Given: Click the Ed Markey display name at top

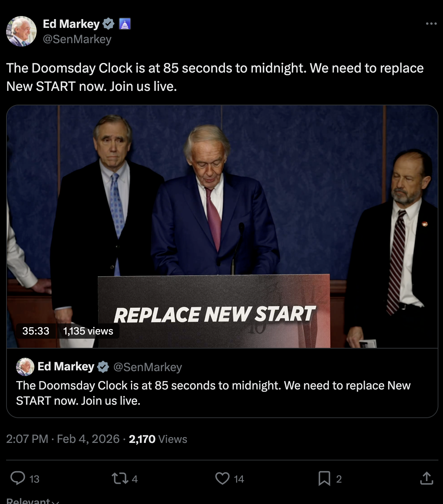Looking at the screenshot, I should coord(71,24).
